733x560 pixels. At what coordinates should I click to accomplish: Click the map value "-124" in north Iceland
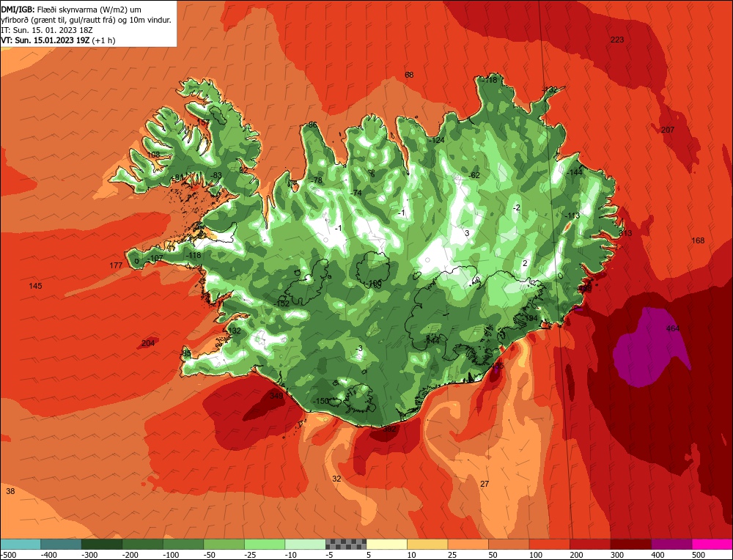[x=436, y=140]
